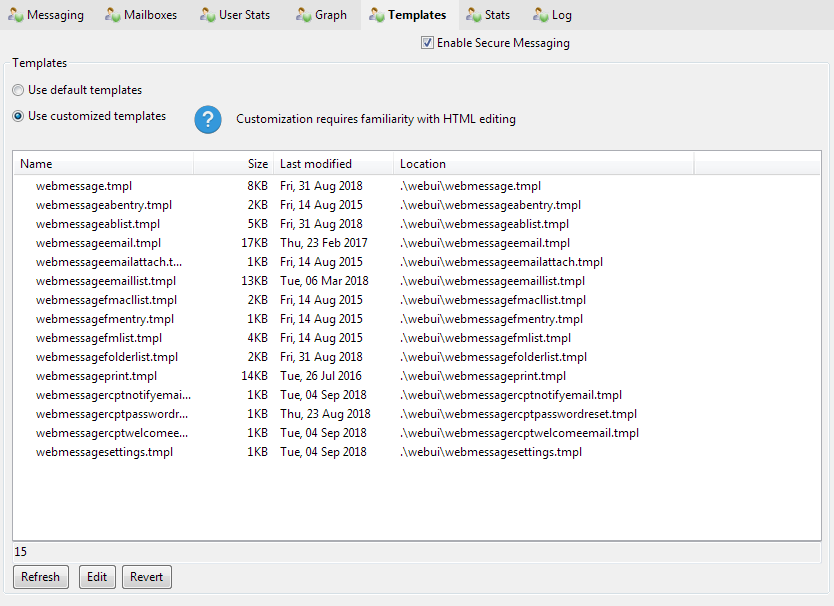Select Use default templates option
The image size is (834, 606).
coord(19,90)
